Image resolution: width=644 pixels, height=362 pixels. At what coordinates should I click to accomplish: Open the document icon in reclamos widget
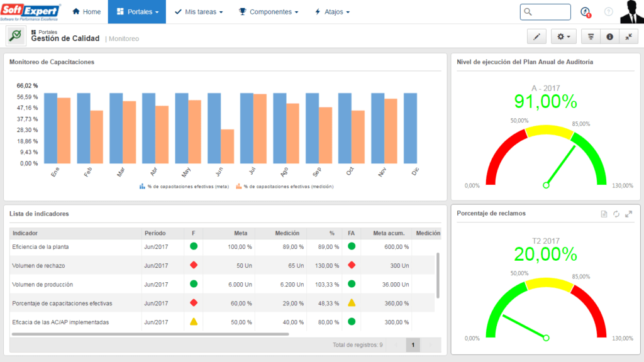click(604, 214)
